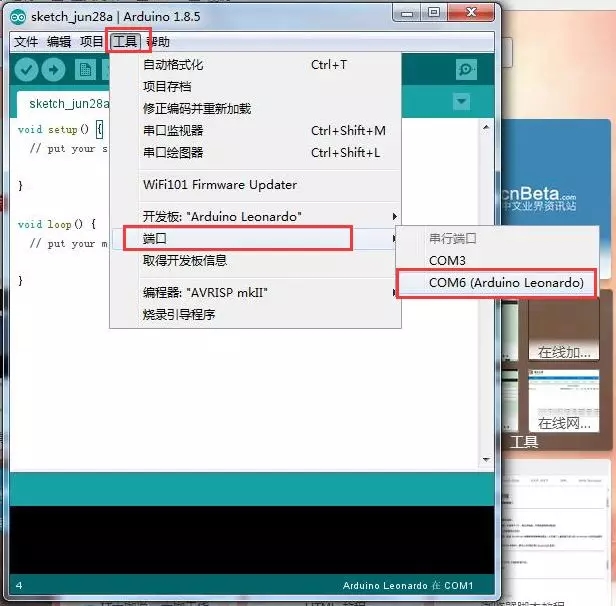Click the black console output area
616x606 pixels.
tap(251, 540)
